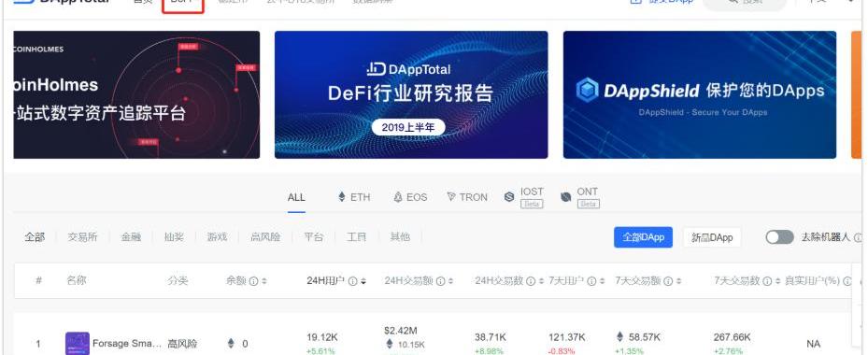Click the info icon next to 24H用户
This screenshot has width=868, height=355.
pos(352,281)
